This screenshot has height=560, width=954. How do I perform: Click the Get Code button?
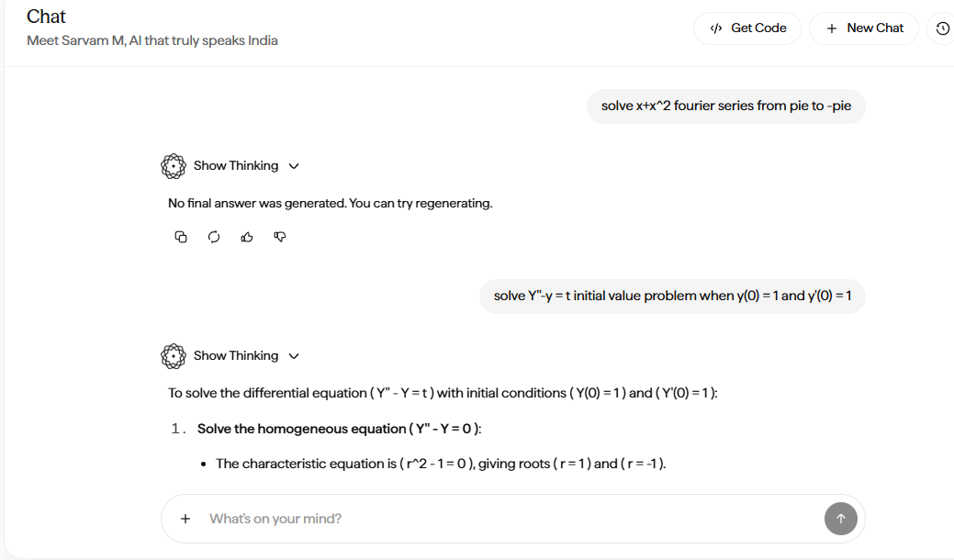(x=747, y=28)
